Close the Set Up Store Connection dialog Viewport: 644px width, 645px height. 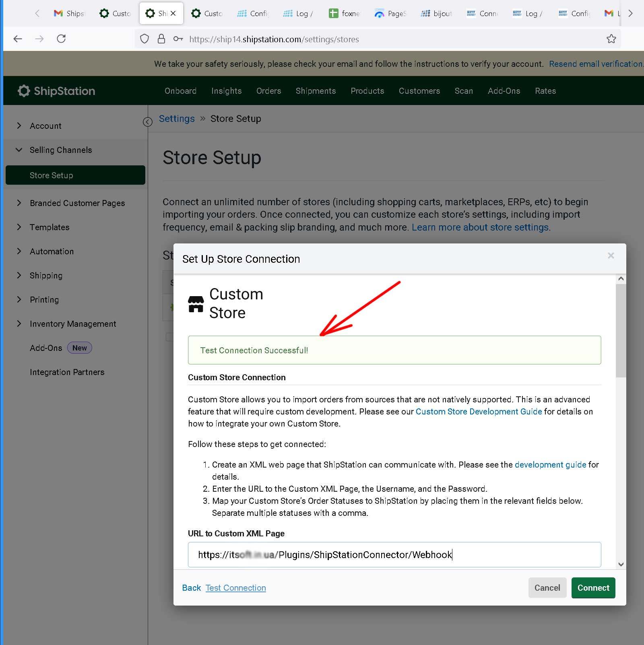611,256
